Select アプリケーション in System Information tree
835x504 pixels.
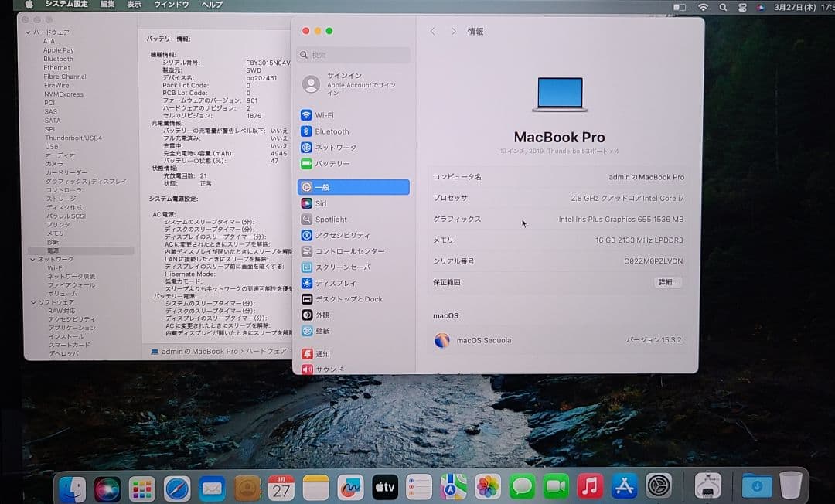72,328
